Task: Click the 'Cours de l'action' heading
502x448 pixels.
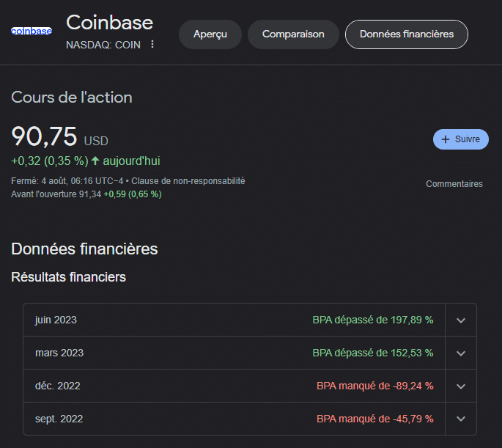Action: click(x=72, y=98)
